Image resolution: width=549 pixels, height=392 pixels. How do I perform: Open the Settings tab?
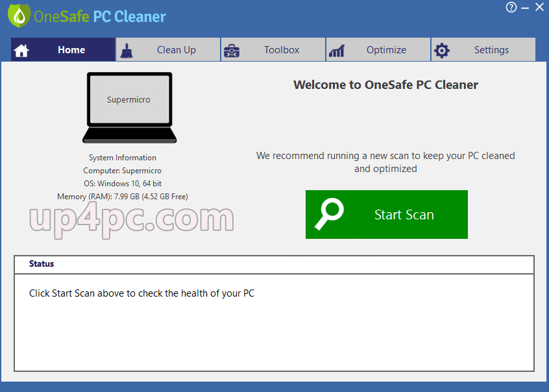coord(483,50)
